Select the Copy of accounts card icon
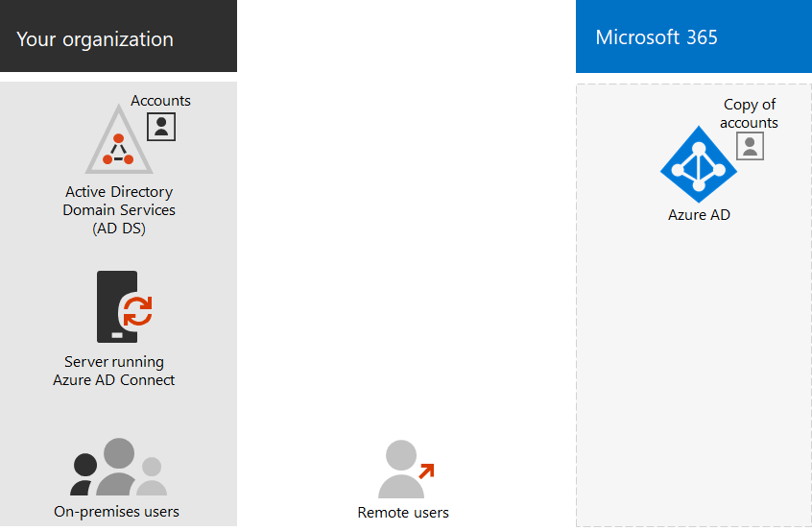The image size is (812, 531). pos(750,146)
